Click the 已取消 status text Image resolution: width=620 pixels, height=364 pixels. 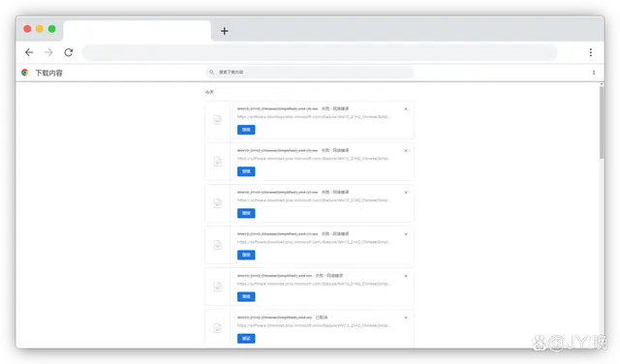click(322, 318)
